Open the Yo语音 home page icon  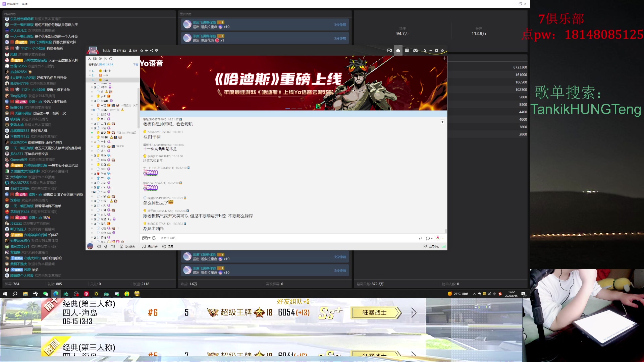tap(398, 50)
